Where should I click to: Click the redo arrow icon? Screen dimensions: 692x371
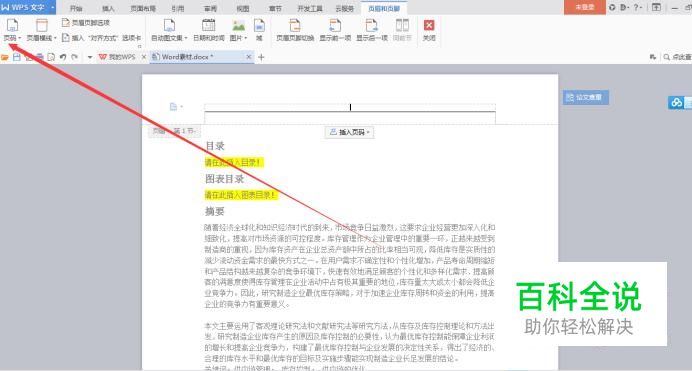75,57
